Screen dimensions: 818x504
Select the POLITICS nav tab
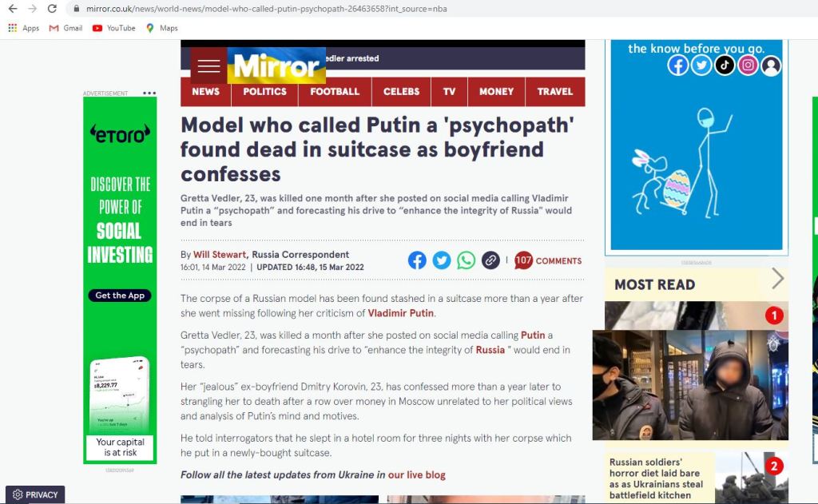pos(264,91)
